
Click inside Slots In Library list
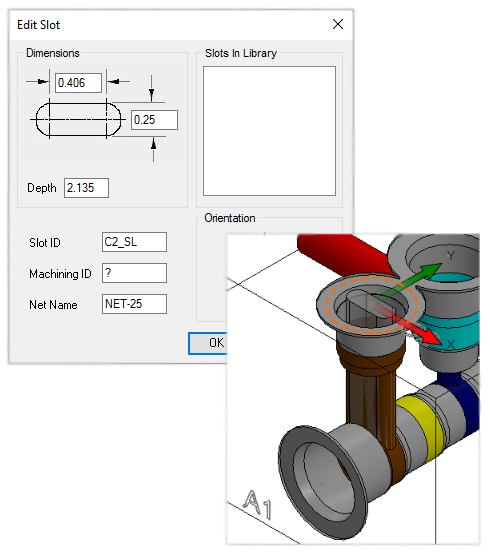click(x=269, y=131)
